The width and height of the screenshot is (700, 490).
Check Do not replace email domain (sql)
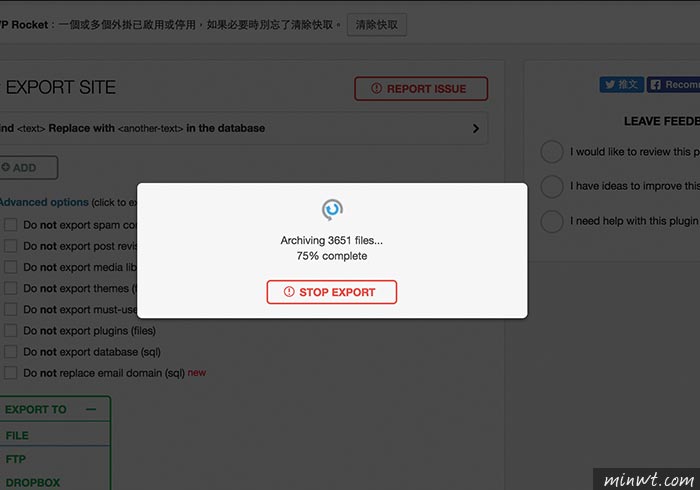(11, 373)
